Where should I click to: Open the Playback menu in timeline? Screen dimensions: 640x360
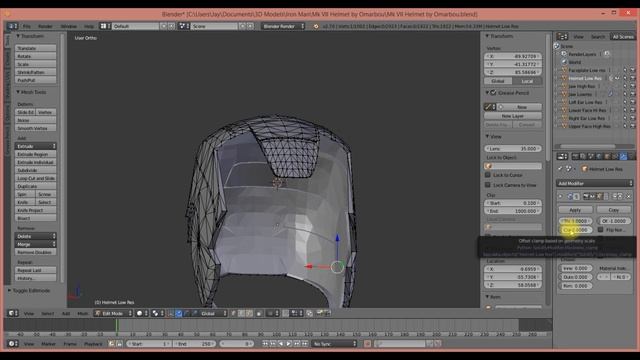click(x=93, y=344)
